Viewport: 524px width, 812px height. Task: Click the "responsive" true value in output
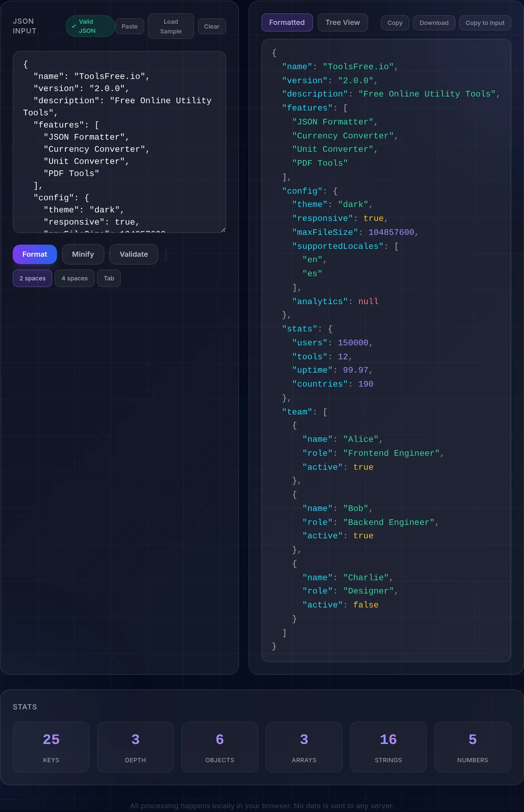pyautogui.click(x=373, y=218)
